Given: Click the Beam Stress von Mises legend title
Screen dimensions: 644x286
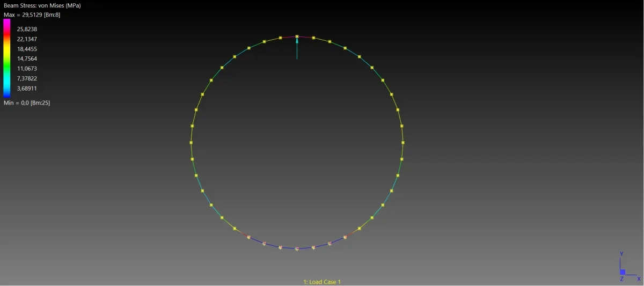Looking at the screenshot, I should pos(42,6).
